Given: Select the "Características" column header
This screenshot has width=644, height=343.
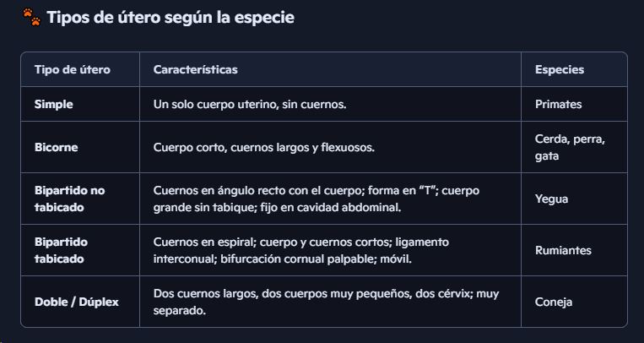Looking at the screenshot, I should pos(195,69).
